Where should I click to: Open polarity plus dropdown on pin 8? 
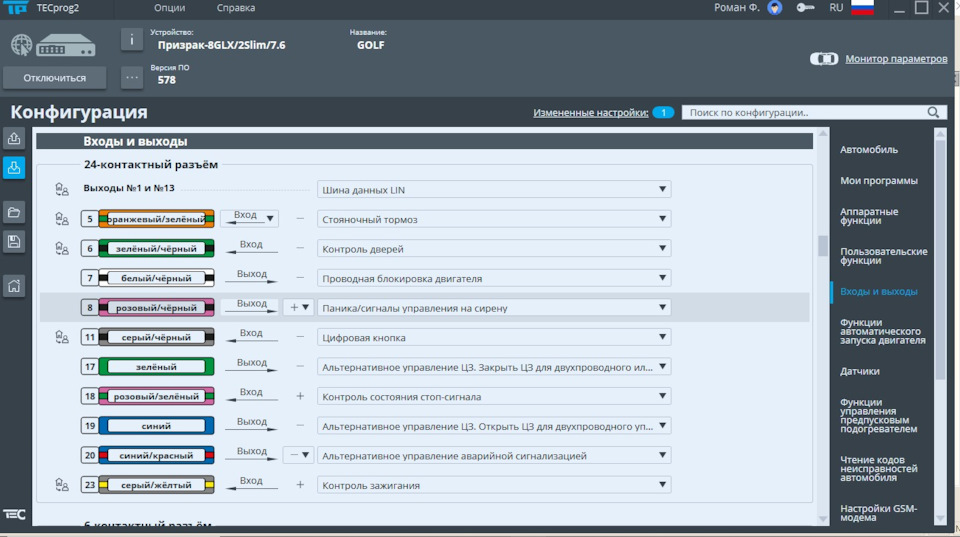point(299,307)
